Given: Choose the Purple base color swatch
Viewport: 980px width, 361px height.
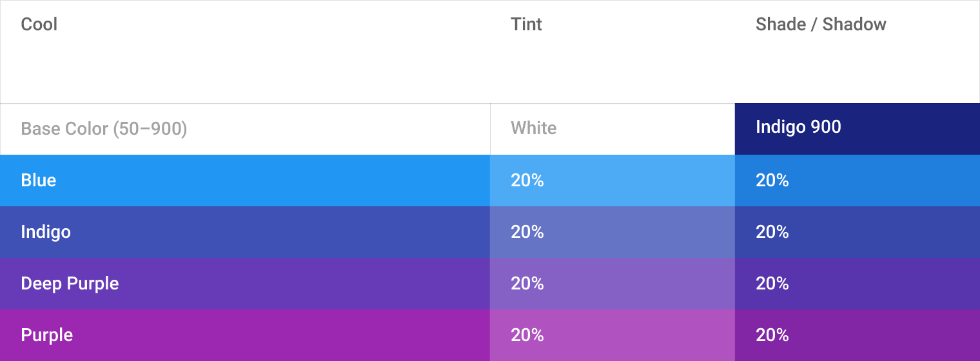Looking at the screenshot, I should coord(245,335).
